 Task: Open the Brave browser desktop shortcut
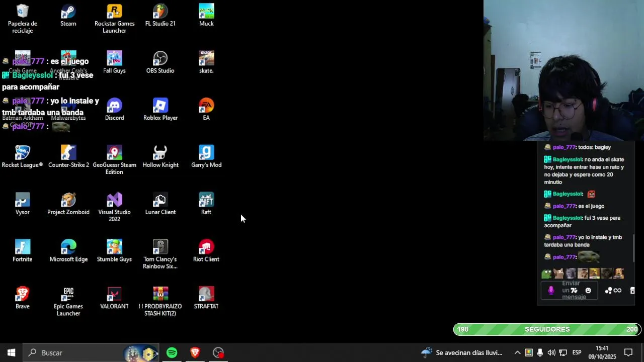point(23,299)
